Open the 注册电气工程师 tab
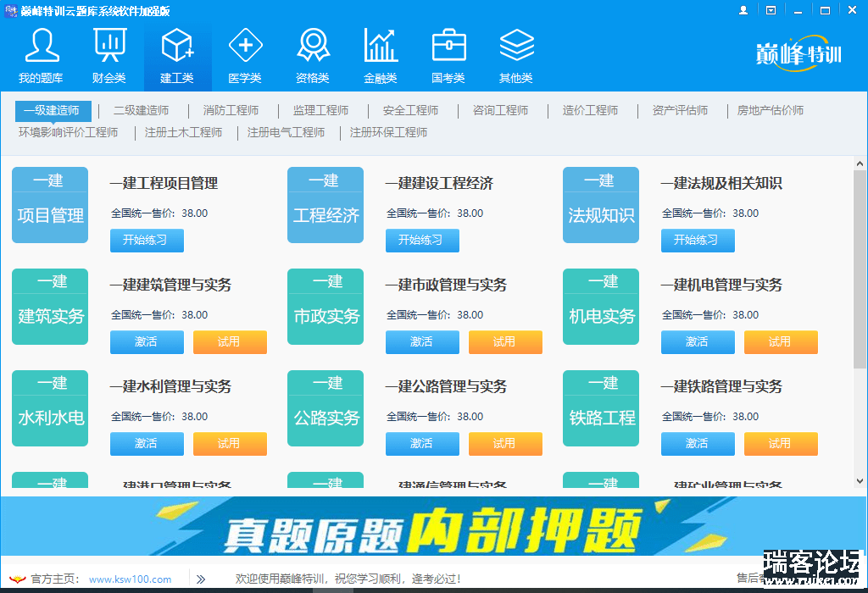The width and height of the screenshot is (868, 593). 286,132
